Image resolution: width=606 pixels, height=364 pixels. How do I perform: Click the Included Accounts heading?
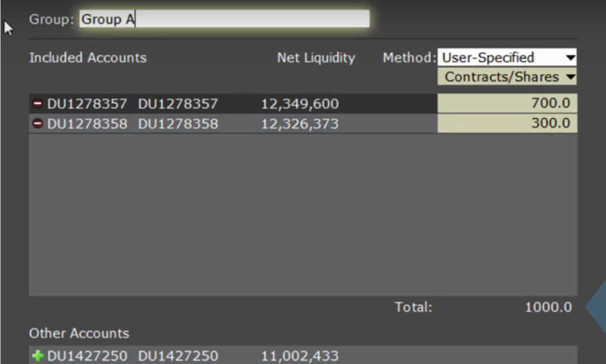coord(88,58)
